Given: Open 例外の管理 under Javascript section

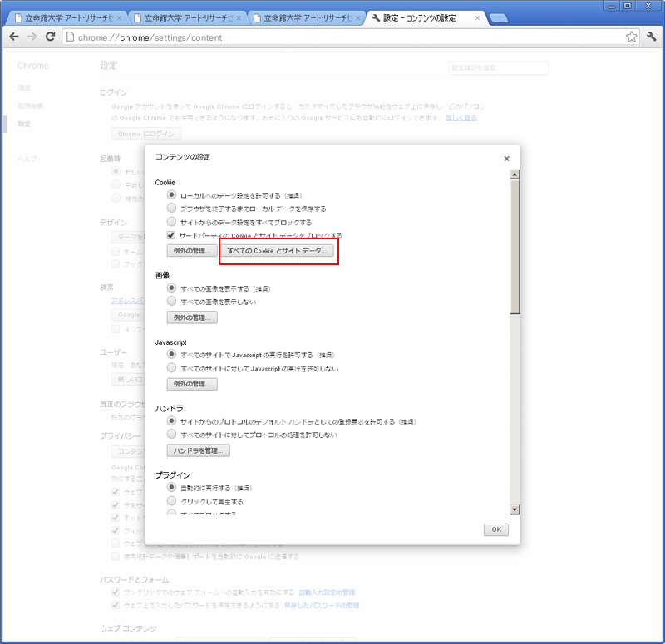Looking at the screenshot, I should (x=192, y=384).
